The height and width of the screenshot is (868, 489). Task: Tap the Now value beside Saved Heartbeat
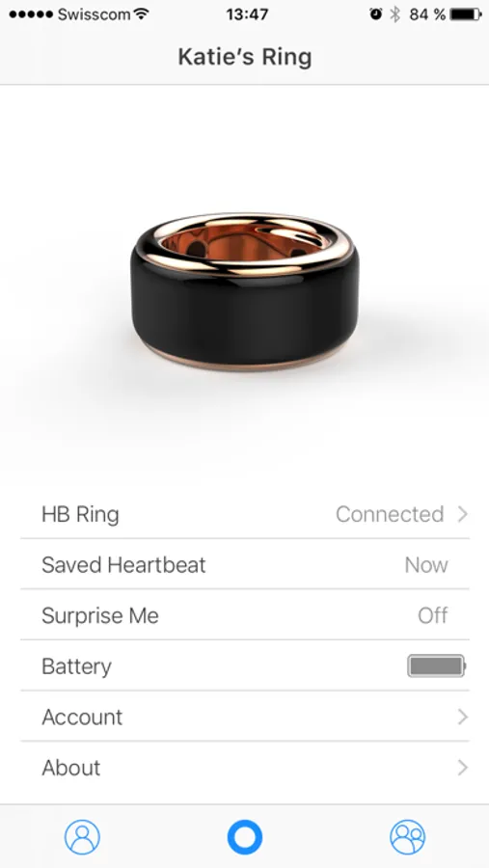coord(426,564)
